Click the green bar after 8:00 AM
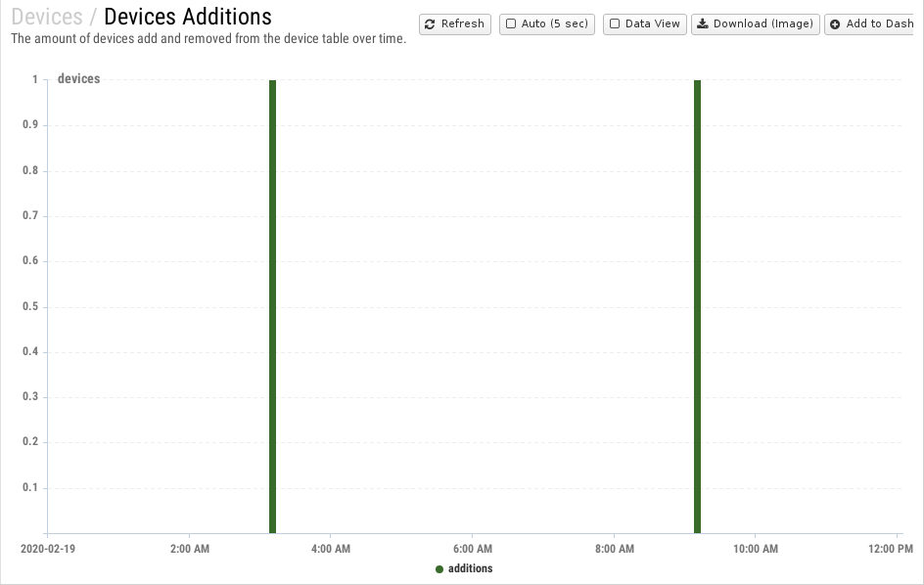Image resolution: width=924 pixels, height=585 pixels. (x=697, y=306)
